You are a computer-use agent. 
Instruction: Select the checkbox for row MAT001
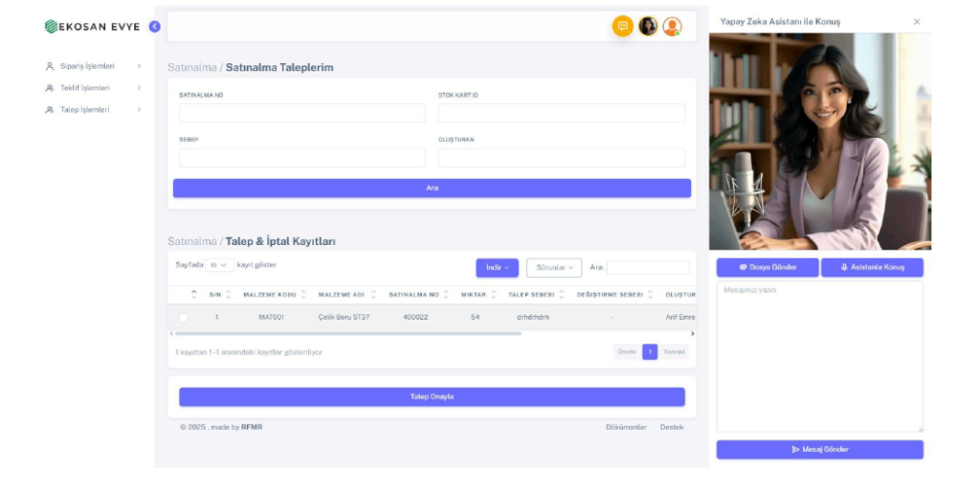(184, 317)
